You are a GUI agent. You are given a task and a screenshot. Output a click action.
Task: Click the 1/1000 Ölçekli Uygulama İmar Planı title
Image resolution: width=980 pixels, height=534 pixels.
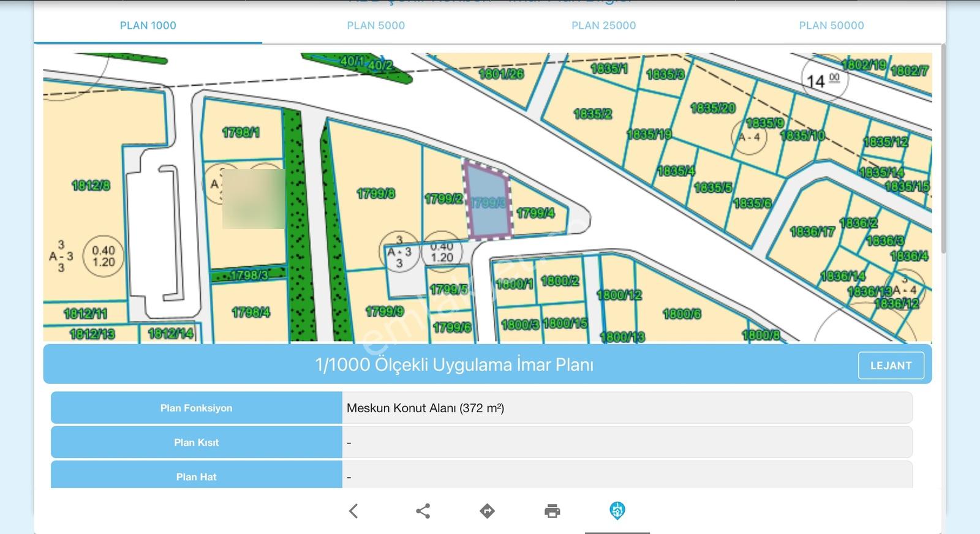(x=454, y=365)
